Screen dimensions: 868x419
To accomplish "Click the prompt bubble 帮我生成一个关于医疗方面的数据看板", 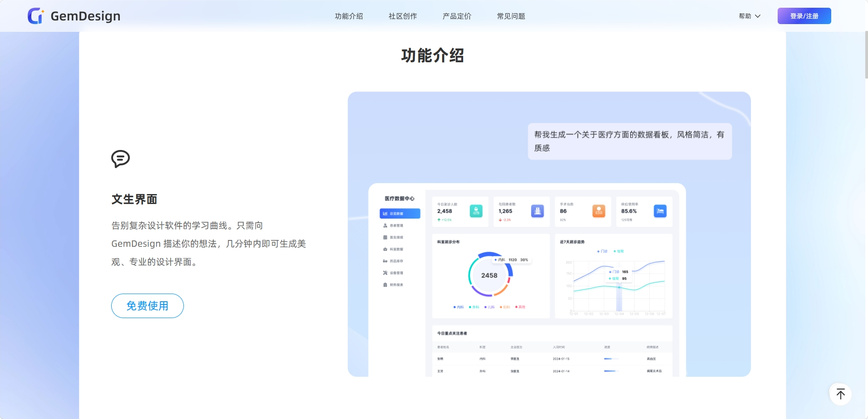I will (630, 141).
